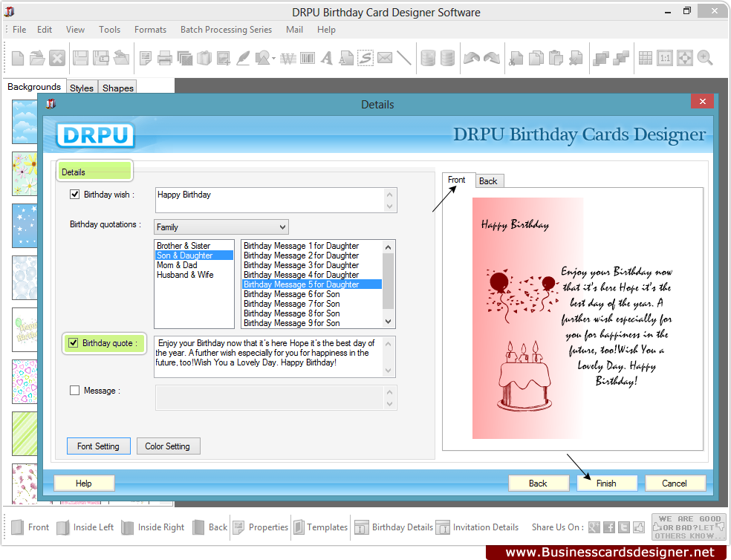This screenshot has width=731, height=560.
Task: Uncheck the Birthday wish checkbox
Action: coord(74,195)
